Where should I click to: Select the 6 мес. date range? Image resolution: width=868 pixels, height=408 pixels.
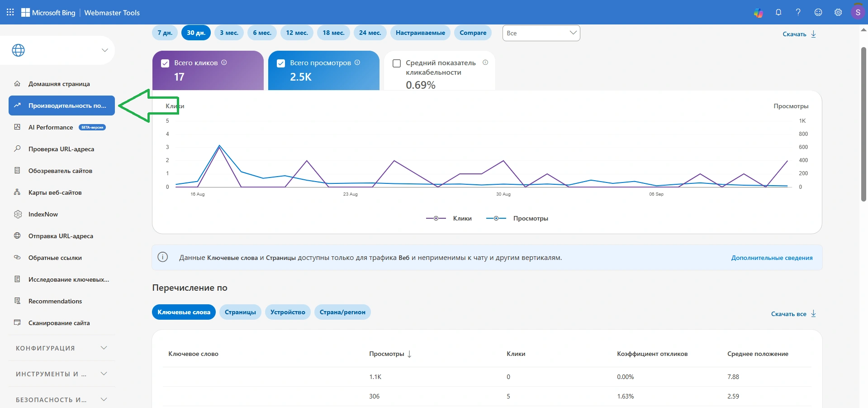[262, 33]
